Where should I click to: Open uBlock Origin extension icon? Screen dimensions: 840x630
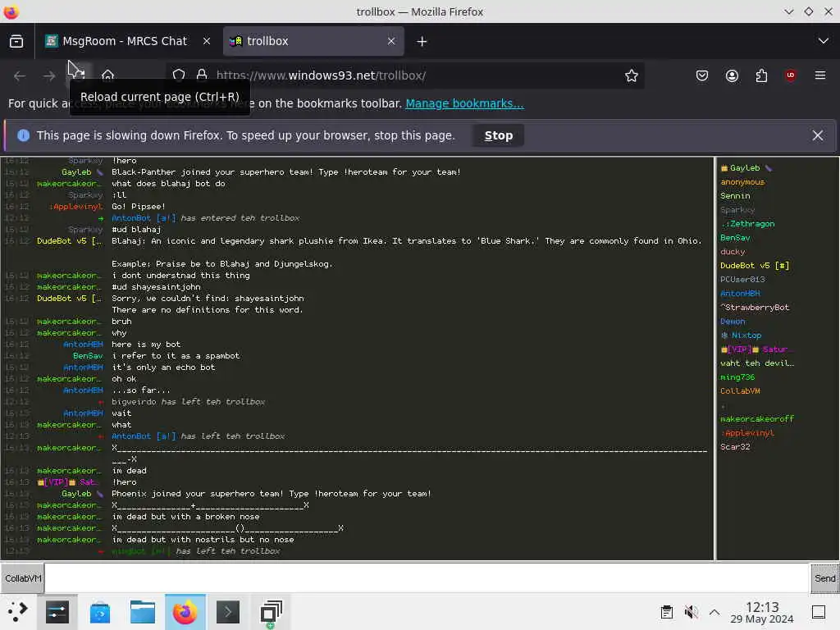pos(791,75)
